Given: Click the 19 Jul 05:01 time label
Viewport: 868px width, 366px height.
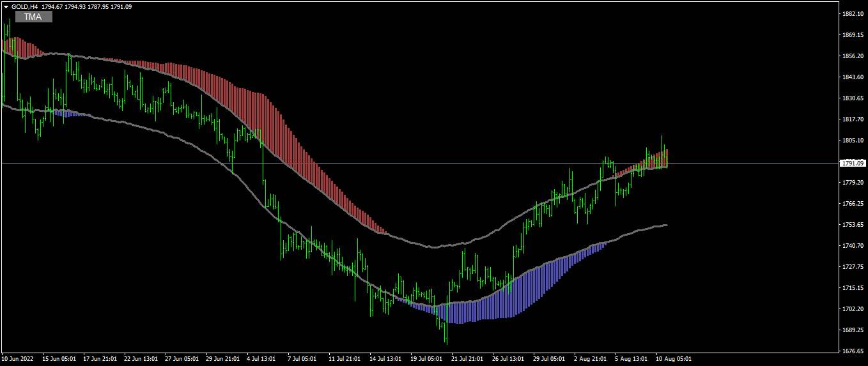Looking at the screenshot, I should pyautogui.click(x=426, y=359).
